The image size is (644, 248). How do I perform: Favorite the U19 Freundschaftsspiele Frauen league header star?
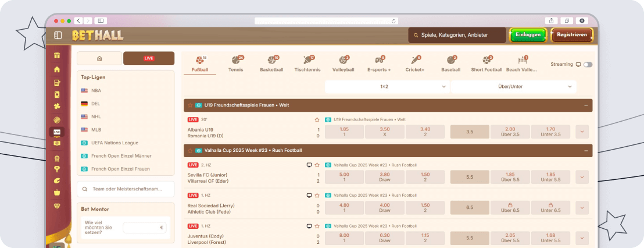[x=190, y=105]
